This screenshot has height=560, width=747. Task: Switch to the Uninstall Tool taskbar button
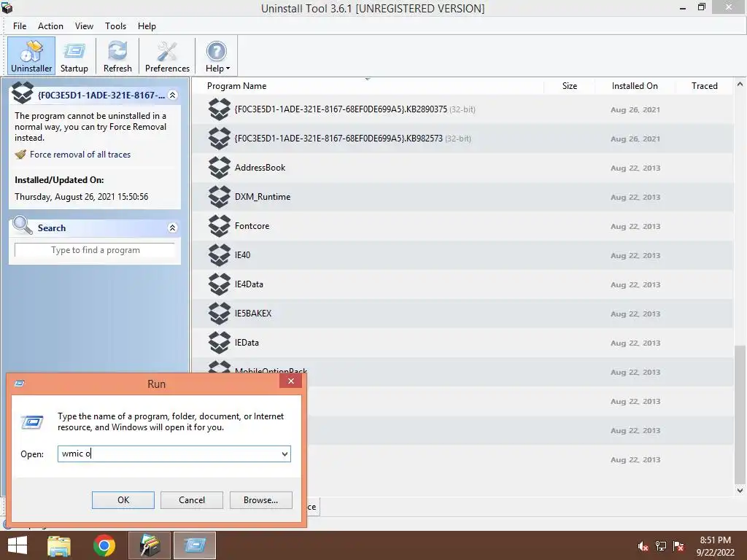[x=150, y=545]
